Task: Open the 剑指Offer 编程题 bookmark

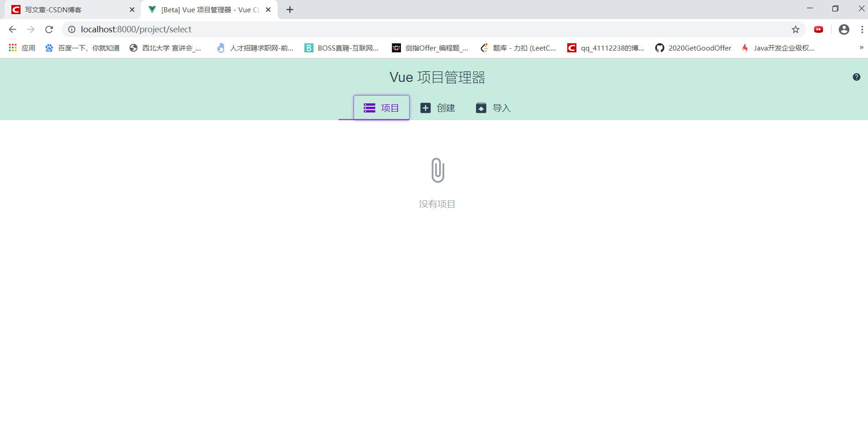Action: 431,48
